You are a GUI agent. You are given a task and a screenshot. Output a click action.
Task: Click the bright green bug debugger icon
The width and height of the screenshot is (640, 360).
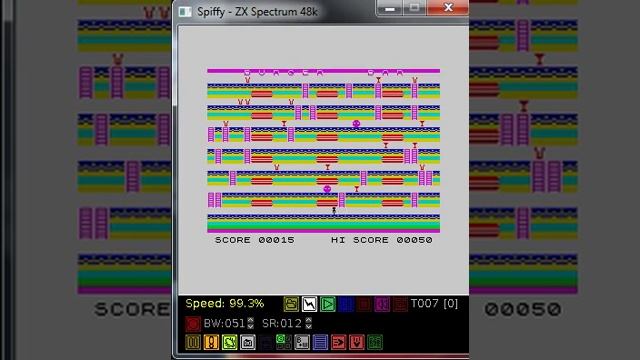point(229,342)
